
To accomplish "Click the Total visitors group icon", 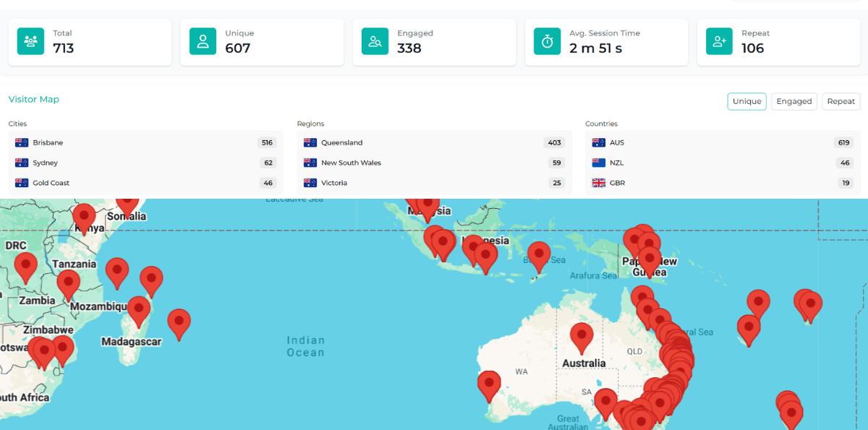I will pos(31,41).
